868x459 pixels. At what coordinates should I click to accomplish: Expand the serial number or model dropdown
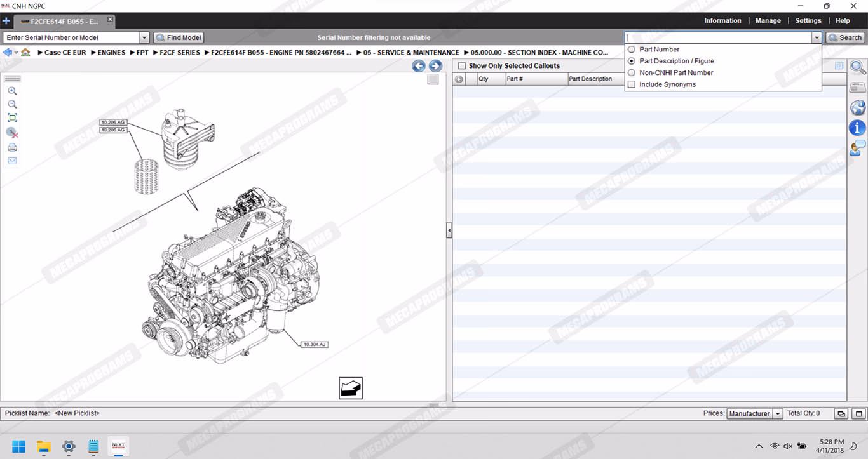click(144, 38)
